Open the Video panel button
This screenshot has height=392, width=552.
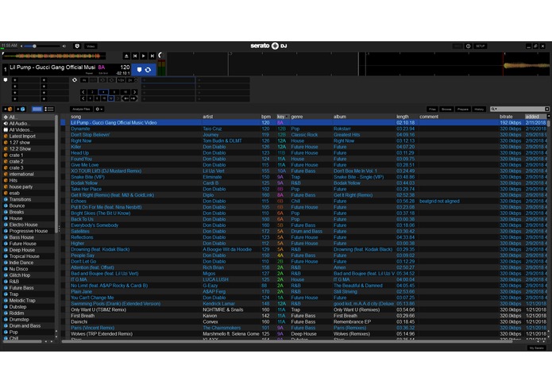point(91,46)
